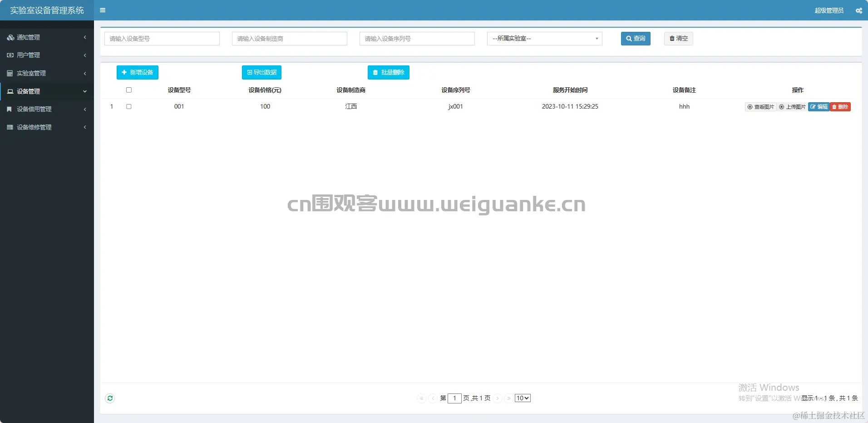Go to the next page using the pagination arrow
The width and height of the screenshot is (868, 423).
[498, 398]
